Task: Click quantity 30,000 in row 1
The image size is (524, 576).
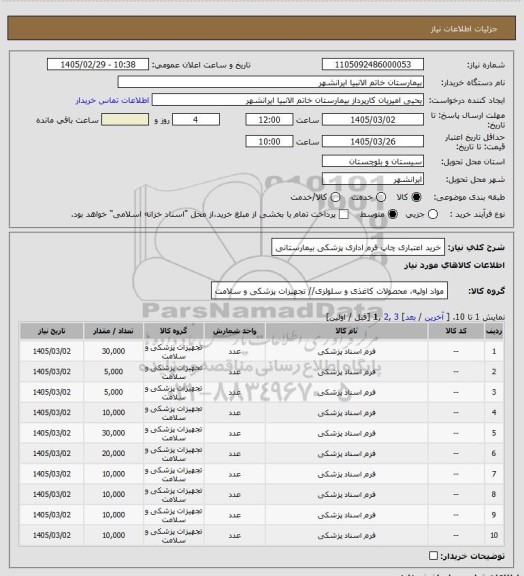Action: 113,351
